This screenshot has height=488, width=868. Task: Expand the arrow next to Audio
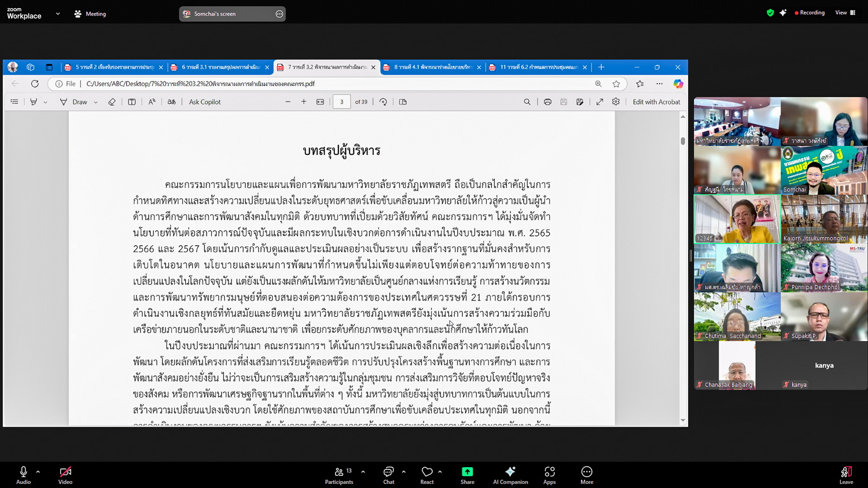click(x=38, y=472)
